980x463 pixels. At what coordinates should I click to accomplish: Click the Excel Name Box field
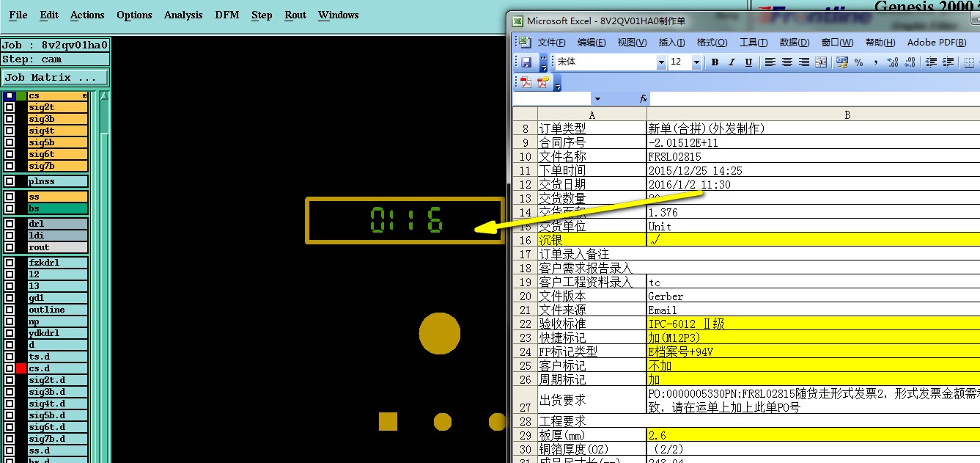552,99
